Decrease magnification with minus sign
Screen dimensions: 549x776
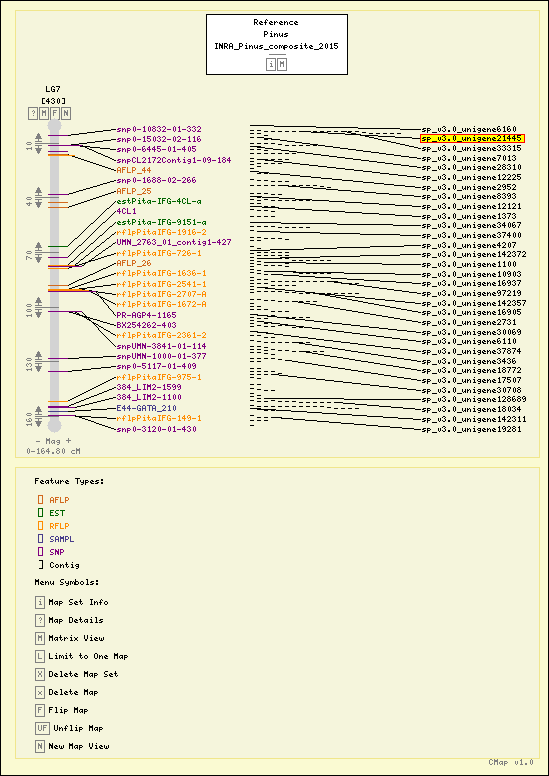pyautogui.click(x=38, y=440)
